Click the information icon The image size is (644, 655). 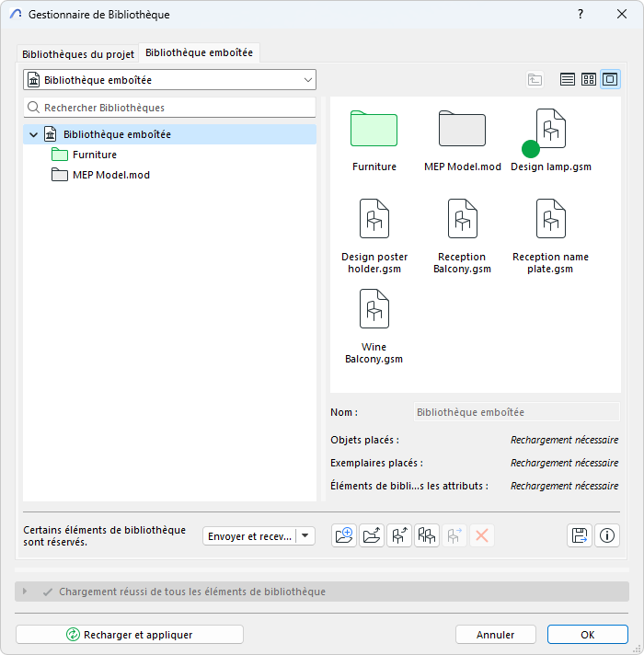tap(607, 535)
